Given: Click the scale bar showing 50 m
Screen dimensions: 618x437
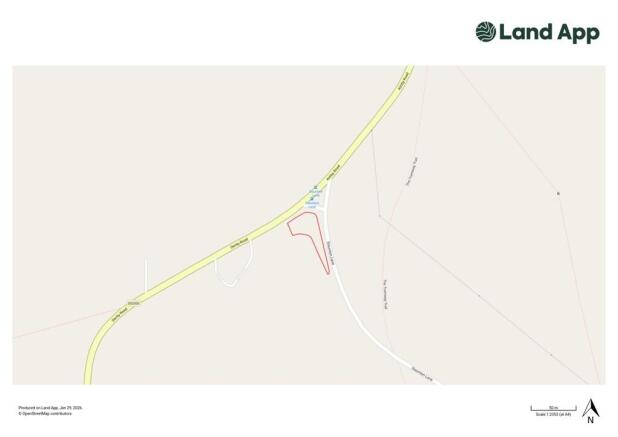Looking at the screenshot, I should coord(553,408).
